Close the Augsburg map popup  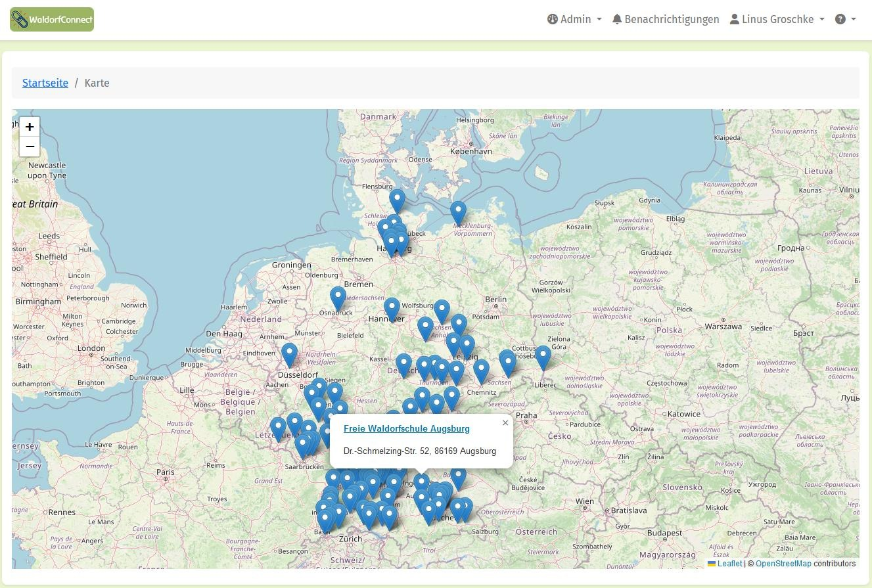point(505,422)
